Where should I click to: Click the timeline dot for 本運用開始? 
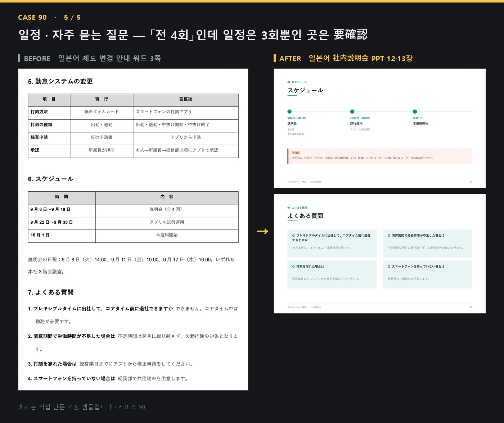coord(415,112)
